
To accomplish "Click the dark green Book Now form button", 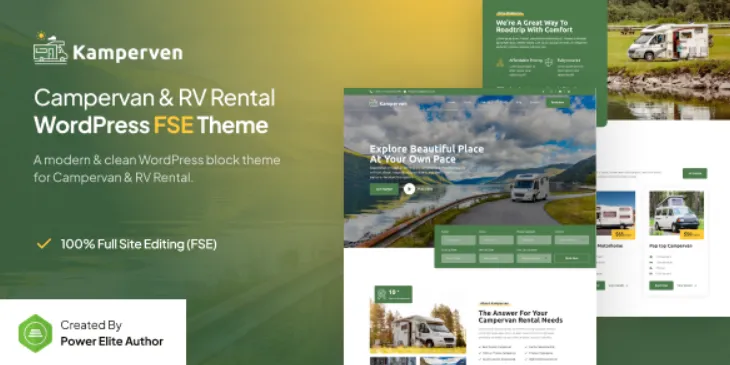I will point(572,258).
